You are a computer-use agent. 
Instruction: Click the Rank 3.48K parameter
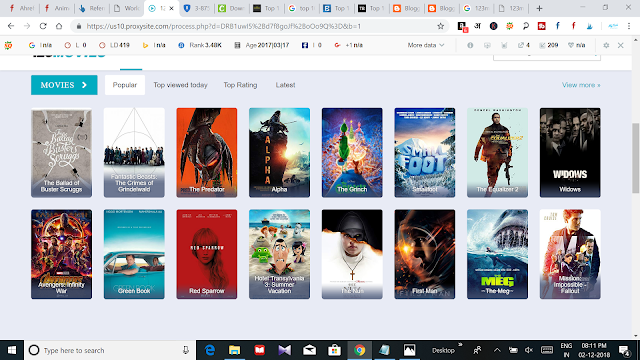tap(200, 45)
